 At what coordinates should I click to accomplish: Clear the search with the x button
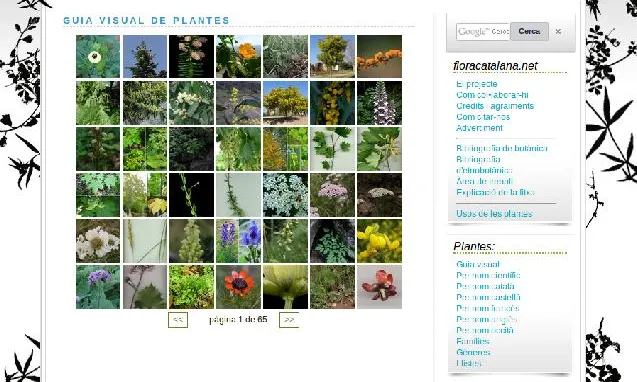tap(558, 31)
